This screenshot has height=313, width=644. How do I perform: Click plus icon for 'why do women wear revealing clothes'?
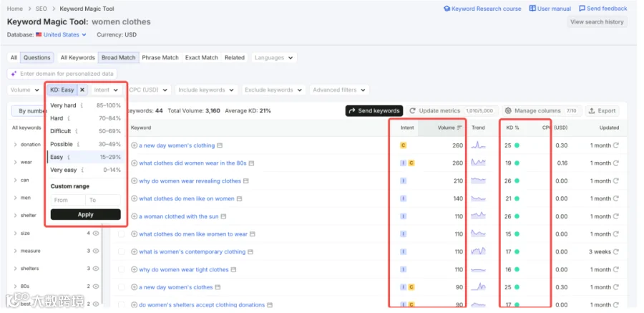pyautogui.click(x=135, y=181)
